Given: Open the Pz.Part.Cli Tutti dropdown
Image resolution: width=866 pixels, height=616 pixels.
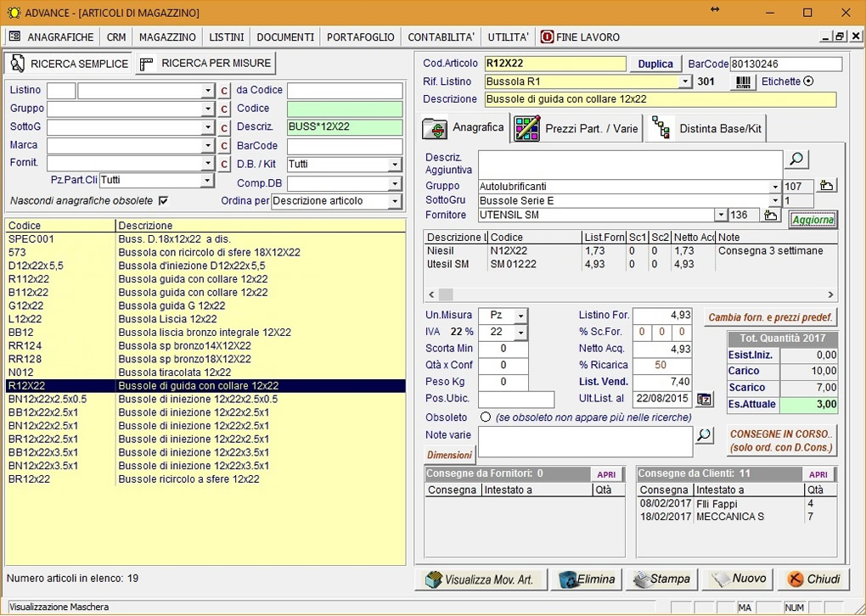Looking at the screenshot, I should click(208, 181).
